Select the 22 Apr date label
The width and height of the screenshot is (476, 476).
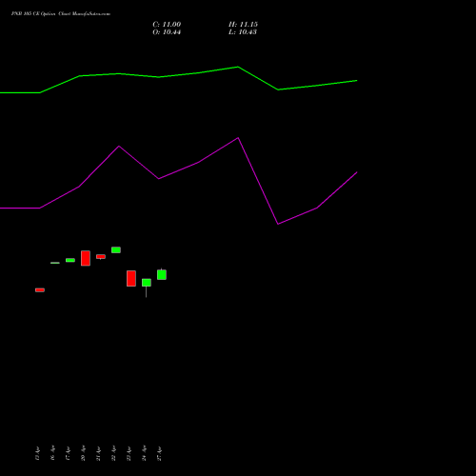[x=113, y=452]
